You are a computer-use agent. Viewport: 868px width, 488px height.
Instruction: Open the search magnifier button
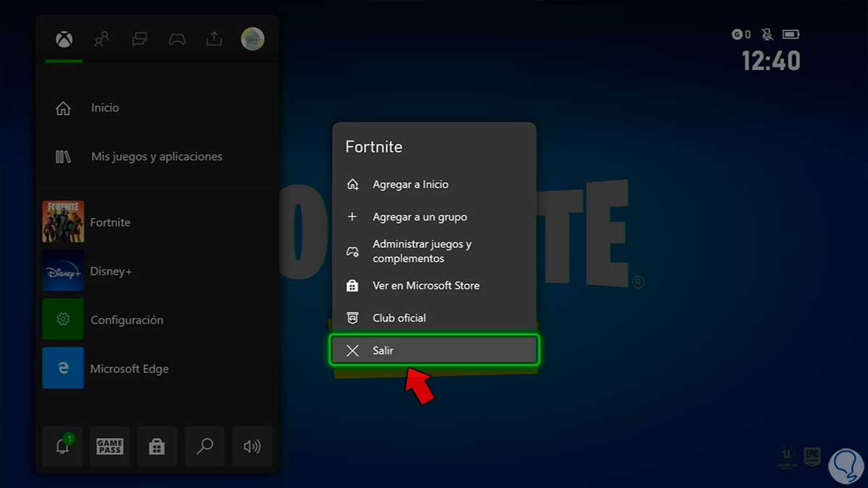(x=205, y=446)
